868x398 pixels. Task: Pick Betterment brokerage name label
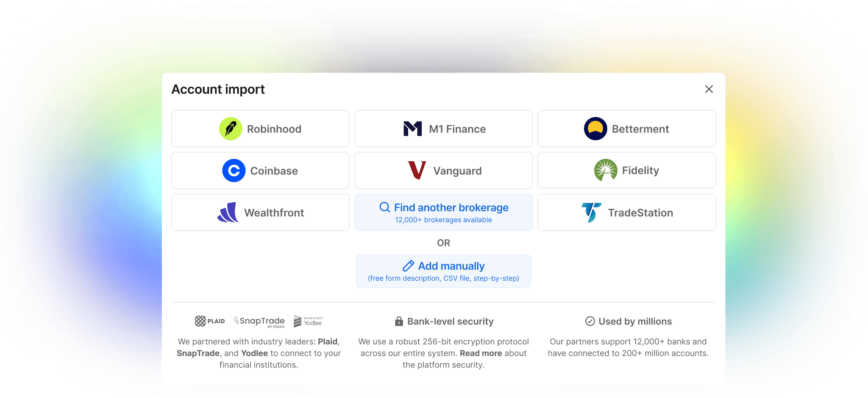tap(640, 129)
